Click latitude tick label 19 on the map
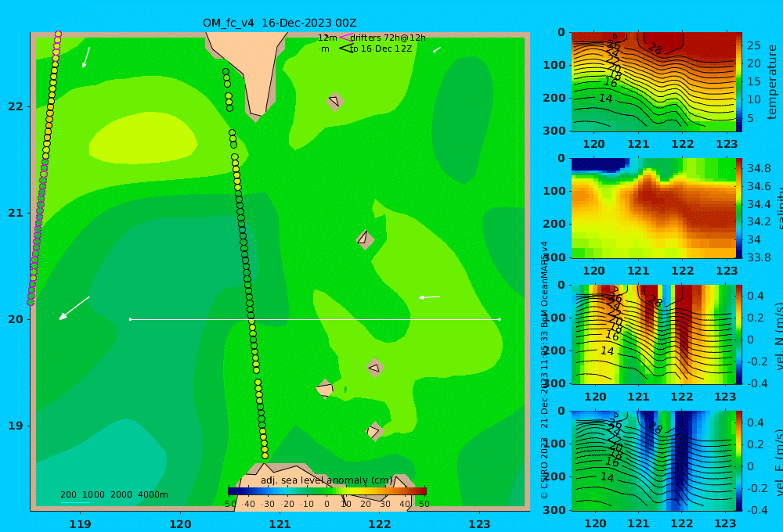 tap(15, 426)
